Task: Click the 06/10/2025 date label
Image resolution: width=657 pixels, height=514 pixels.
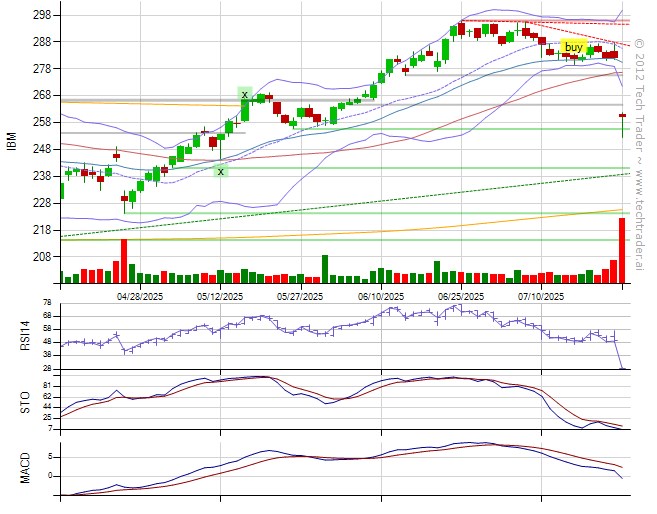Action: pos(381,297)
